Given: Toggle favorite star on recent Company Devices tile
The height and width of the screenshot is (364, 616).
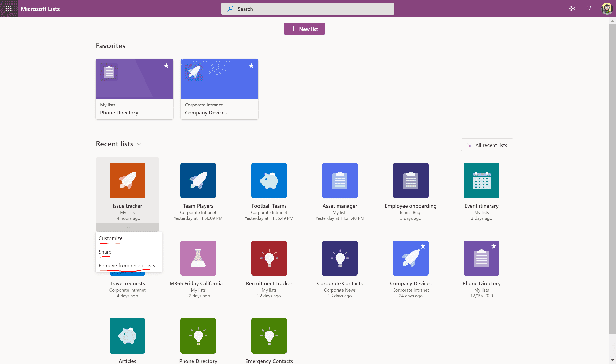Looking at the screenshot, I should 423,246.
